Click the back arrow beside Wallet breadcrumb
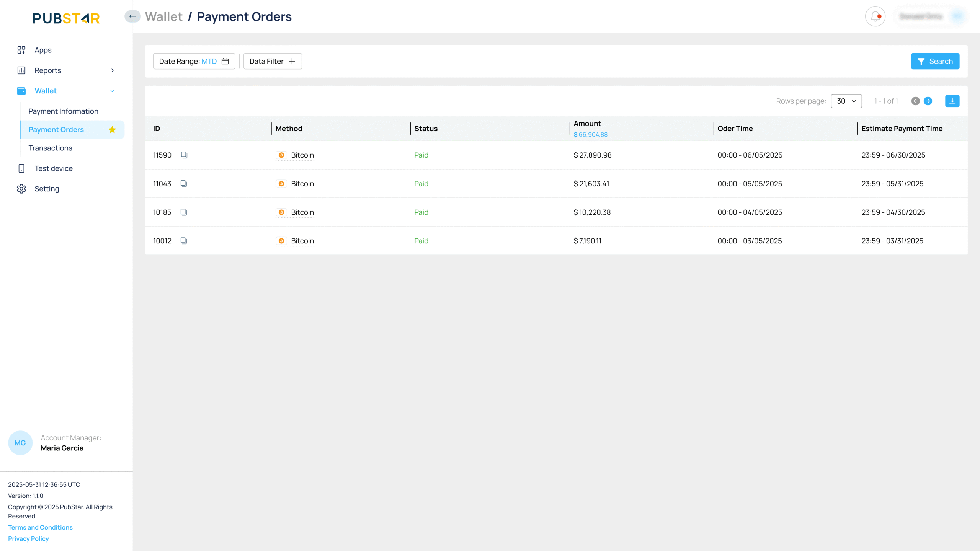 click(132, 16)
